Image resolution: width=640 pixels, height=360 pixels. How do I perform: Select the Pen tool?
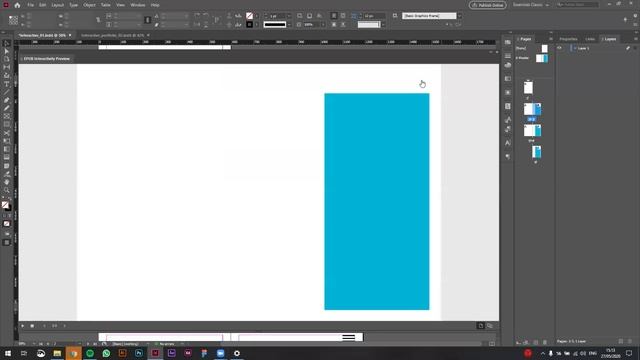point(7,100)
